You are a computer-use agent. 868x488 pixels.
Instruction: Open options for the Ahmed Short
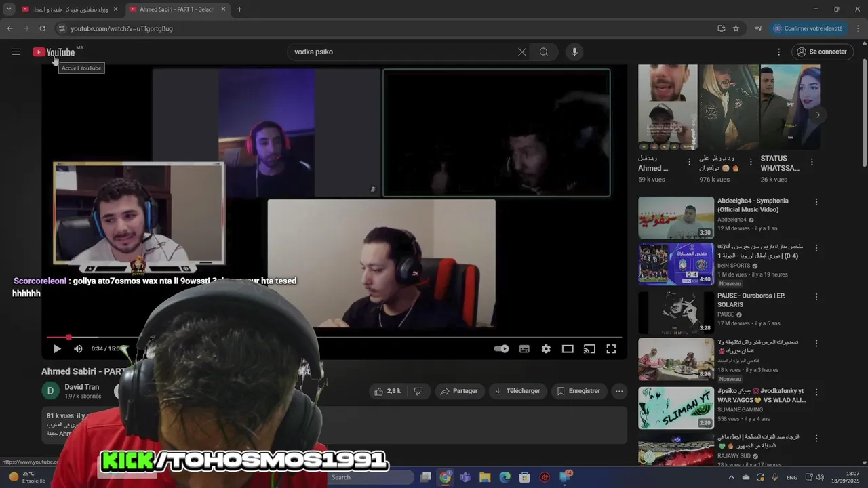point(690,162)
